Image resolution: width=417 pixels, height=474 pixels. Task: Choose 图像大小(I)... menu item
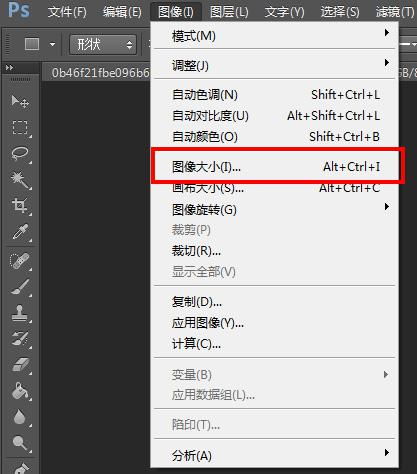274,167
